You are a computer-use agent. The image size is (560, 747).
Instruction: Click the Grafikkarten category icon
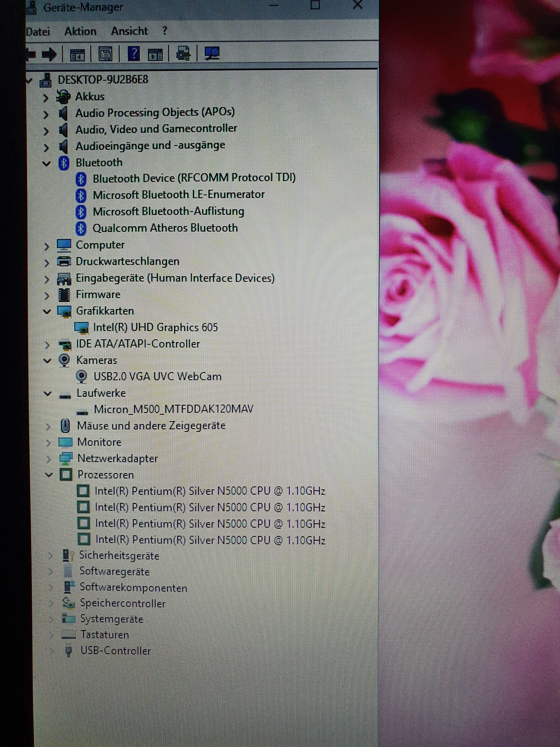(x=64, y=311)
